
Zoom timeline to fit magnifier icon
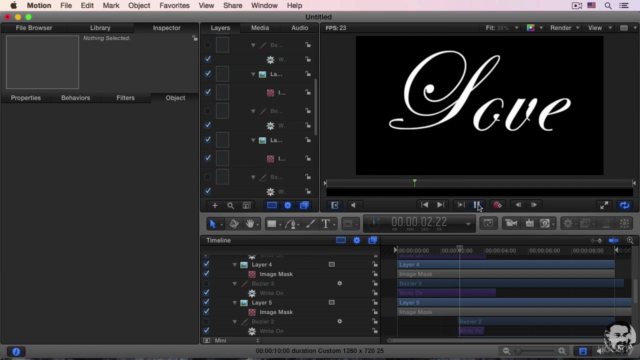tap(630, 240)
